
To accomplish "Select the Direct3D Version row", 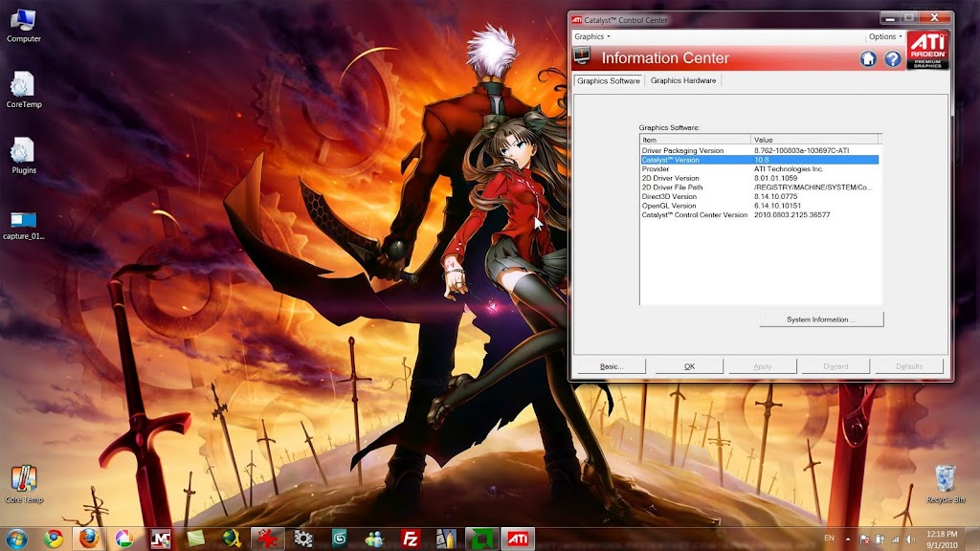I will point(759,196).
